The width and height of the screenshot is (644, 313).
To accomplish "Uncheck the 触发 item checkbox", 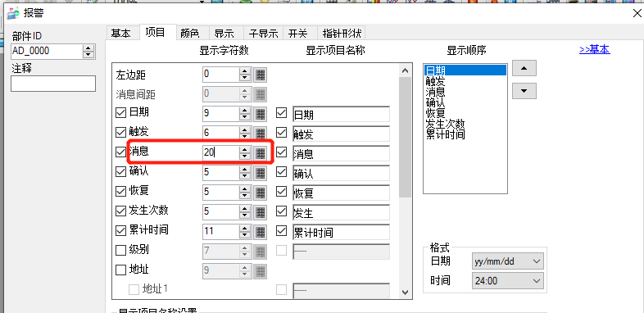I will click(x=120, y=132).
